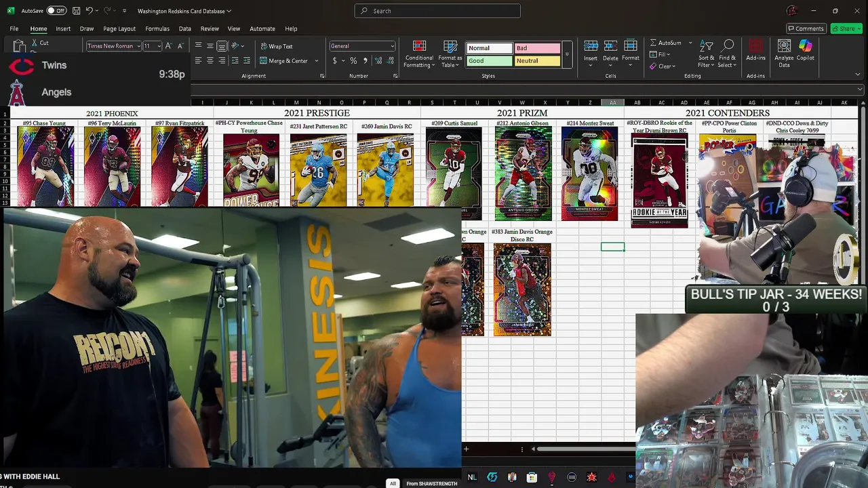Viewport: 868px width, 488px height.
Task: Apply middle align to cell
Action: coord(210,46)
